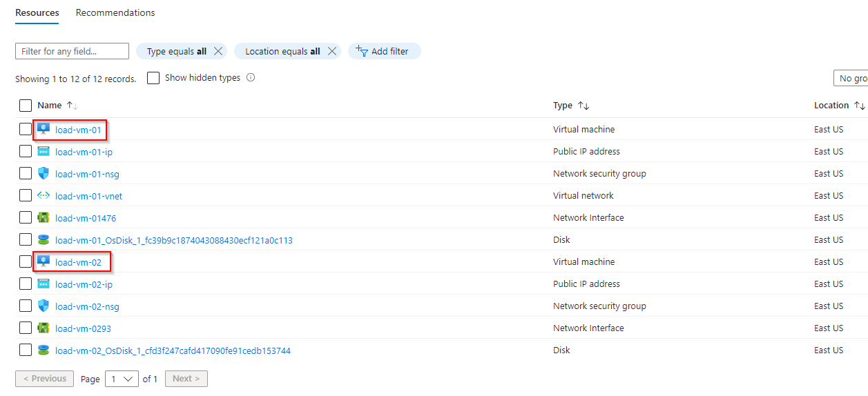The height and width of the screenshot is (396, 868).
Task: Click 'Showing 1 to 12 of 12 records.' text
Action: (76, 79)
